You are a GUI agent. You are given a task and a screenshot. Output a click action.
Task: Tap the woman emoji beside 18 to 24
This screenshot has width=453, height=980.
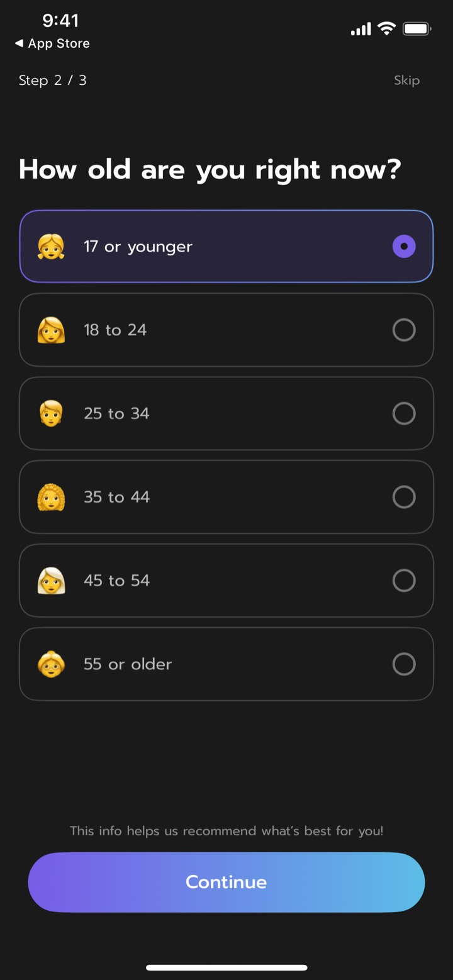51,330
